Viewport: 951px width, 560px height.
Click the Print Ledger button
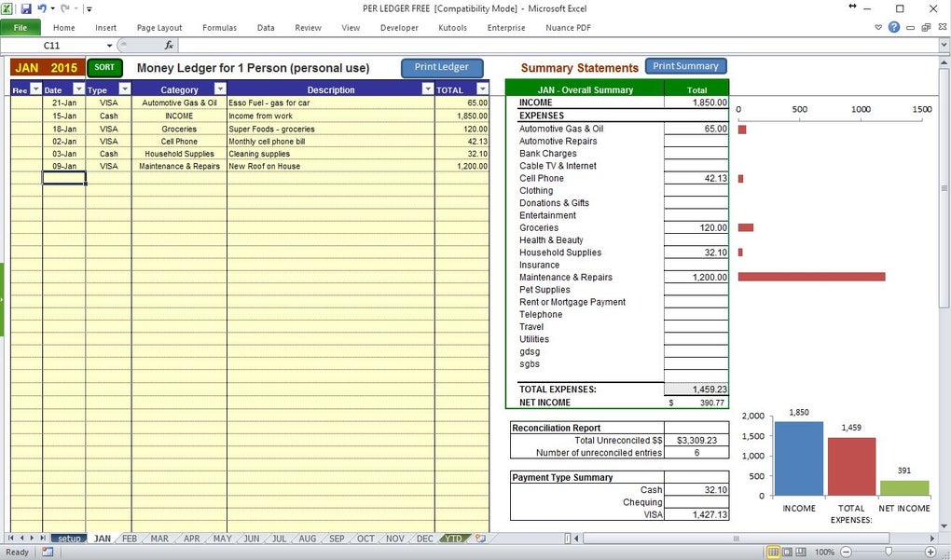(x=442, y=68)
